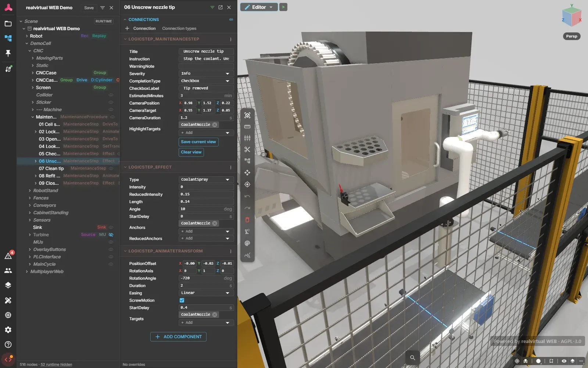Toggle visibility eye on Turbine row
Viewport: 588px width, 368px height.
[111, 235]
